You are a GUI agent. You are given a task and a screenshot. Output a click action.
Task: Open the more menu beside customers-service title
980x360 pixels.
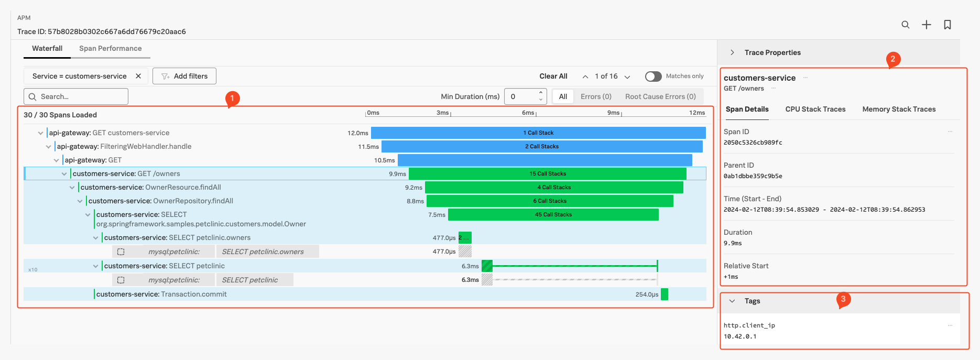(x=805, y=78)
